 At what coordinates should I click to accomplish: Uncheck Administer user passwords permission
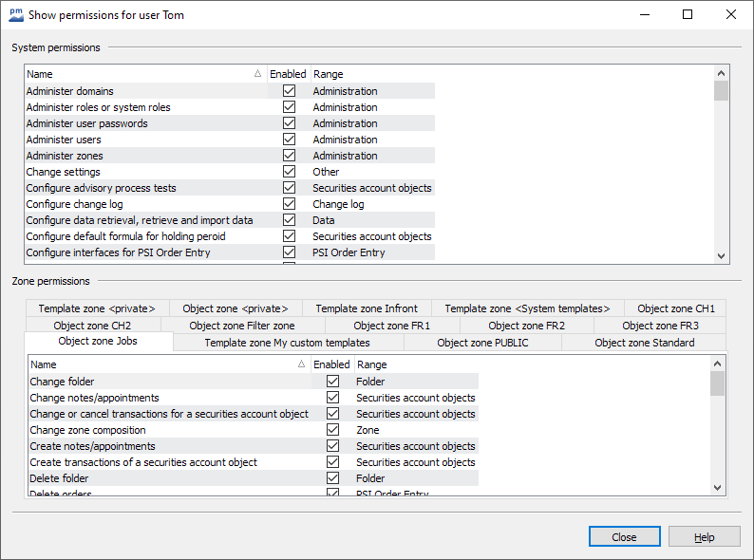tap(289, 123)
